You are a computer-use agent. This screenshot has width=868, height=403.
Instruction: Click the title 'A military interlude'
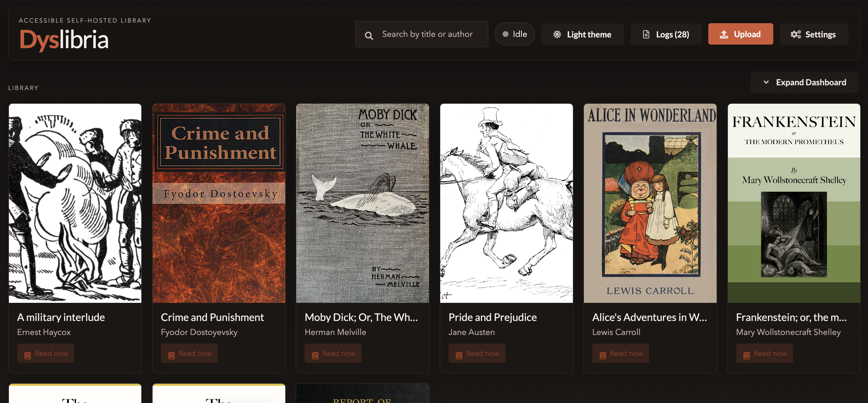(x=61, y=317)
